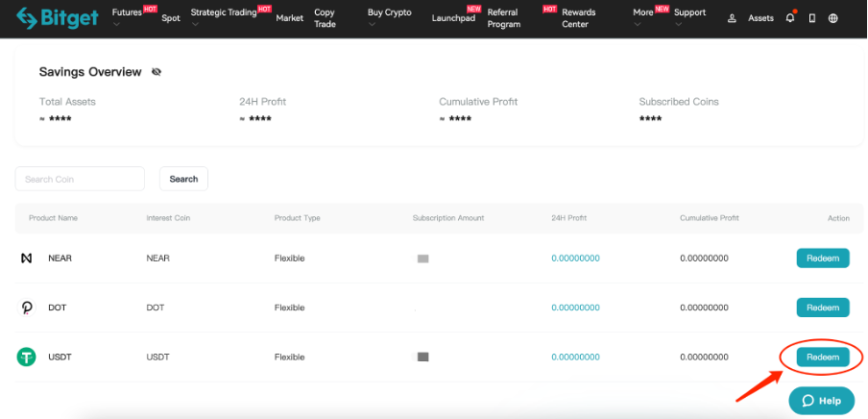
Task: Click the NEAR coin icon
Action: (26, 259)
